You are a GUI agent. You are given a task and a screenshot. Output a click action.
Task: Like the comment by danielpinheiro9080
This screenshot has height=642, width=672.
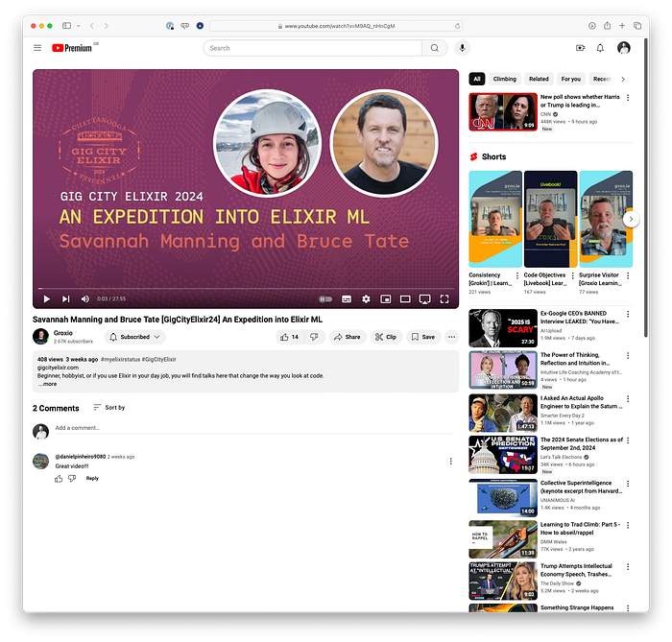point(59,479)
